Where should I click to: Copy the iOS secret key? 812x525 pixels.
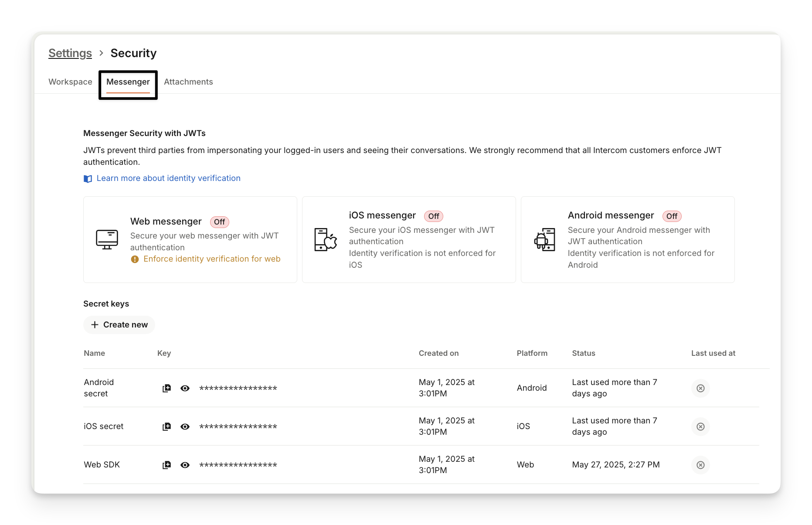point(166,426)
